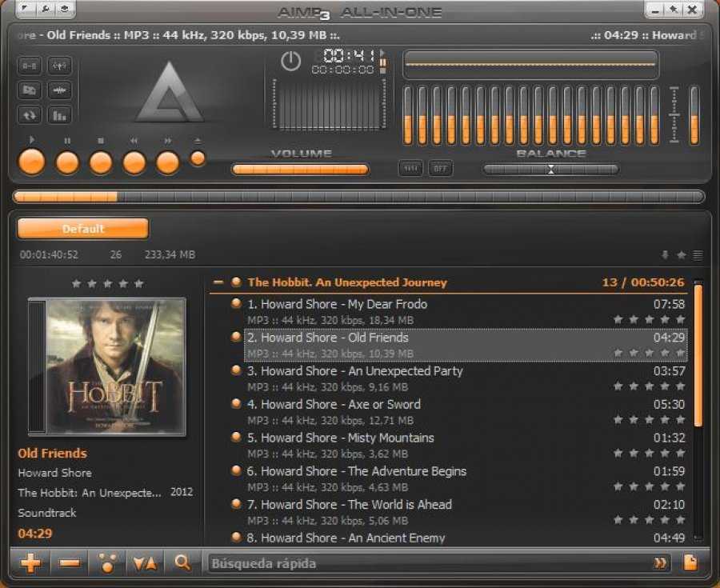
Task: Click the orange plus icon to add files
Action: (30, 563)
